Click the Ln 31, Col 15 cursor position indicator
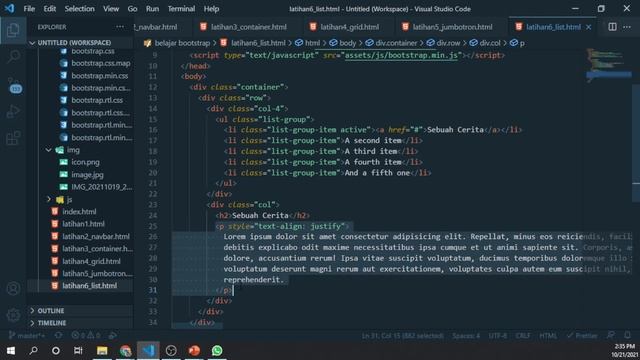 pyautogui.click(x=402, y=336)
